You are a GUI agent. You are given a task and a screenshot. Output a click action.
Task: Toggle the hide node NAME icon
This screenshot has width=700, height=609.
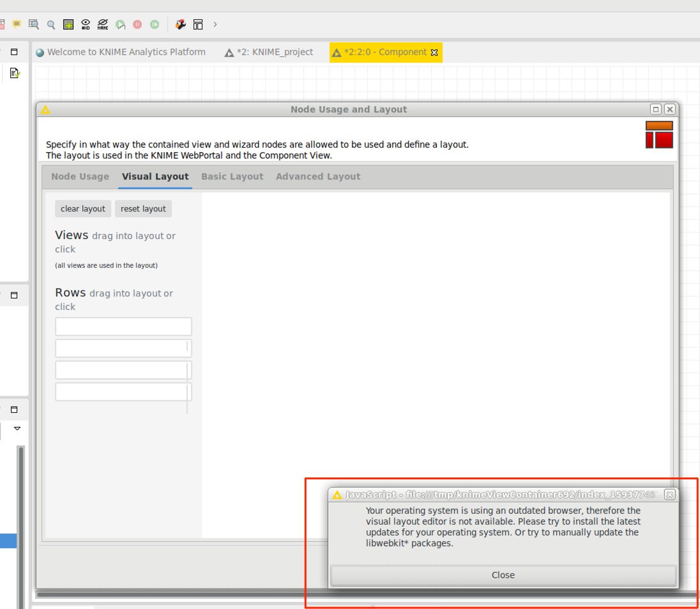click(103, 24)
